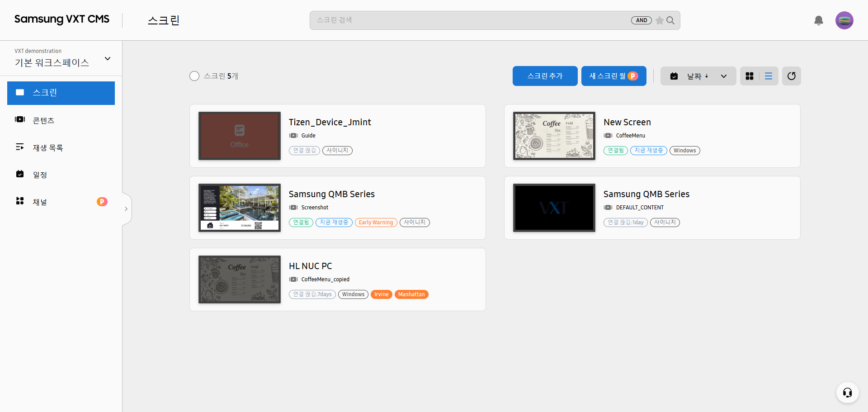Click the 콘텐츠 media icon in sidebar
This screenshot has width=868, height=412.
tap(20, 119)
